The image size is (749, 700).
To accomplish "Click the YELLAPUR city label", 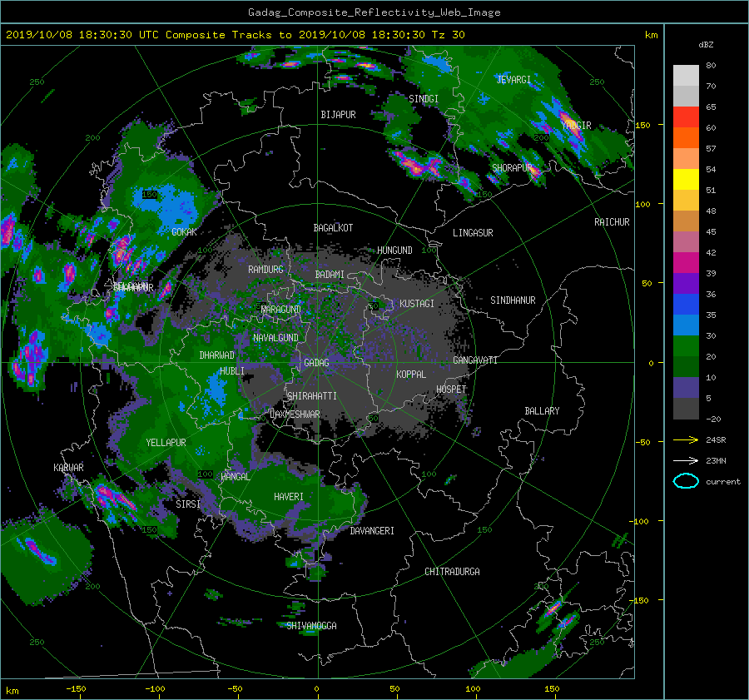I will point(166,443).
